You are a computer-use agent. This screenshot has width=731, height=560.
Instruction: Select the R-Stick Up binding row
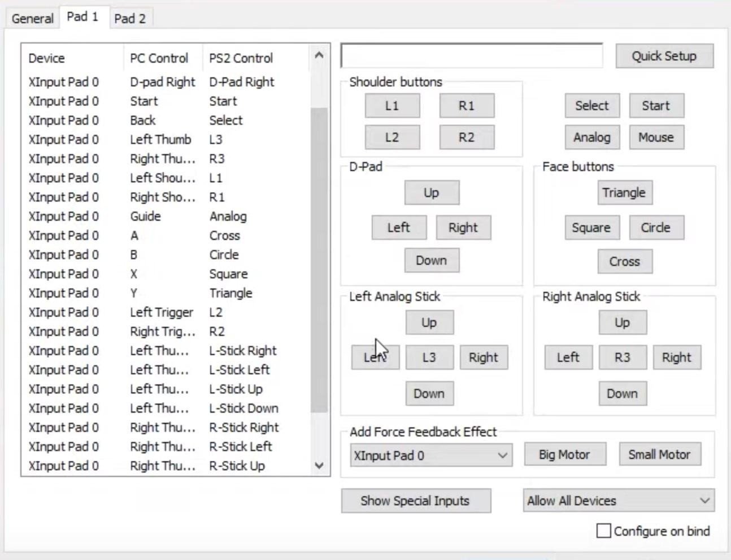[167, 466]
